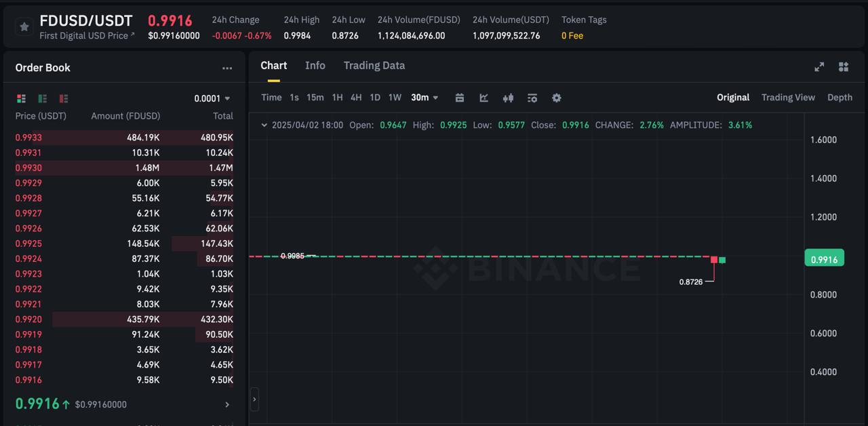Switch to the Info tab
The height and width of the screenshot is (426, 868).
(315, 65)
